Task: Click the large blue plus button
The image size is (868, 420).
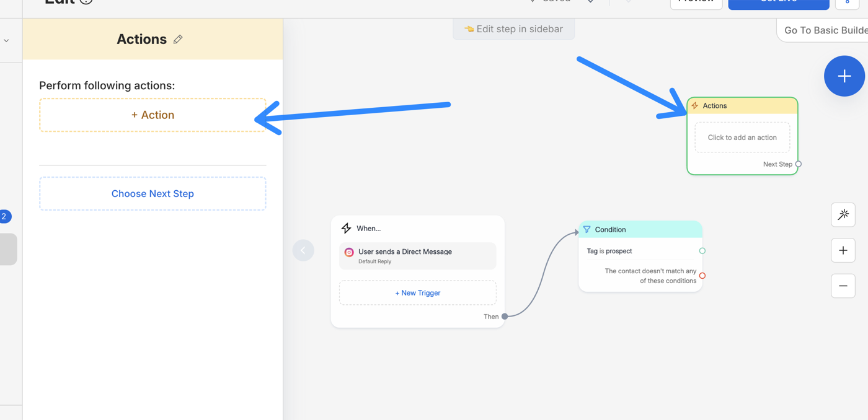Action: (844, 76)
